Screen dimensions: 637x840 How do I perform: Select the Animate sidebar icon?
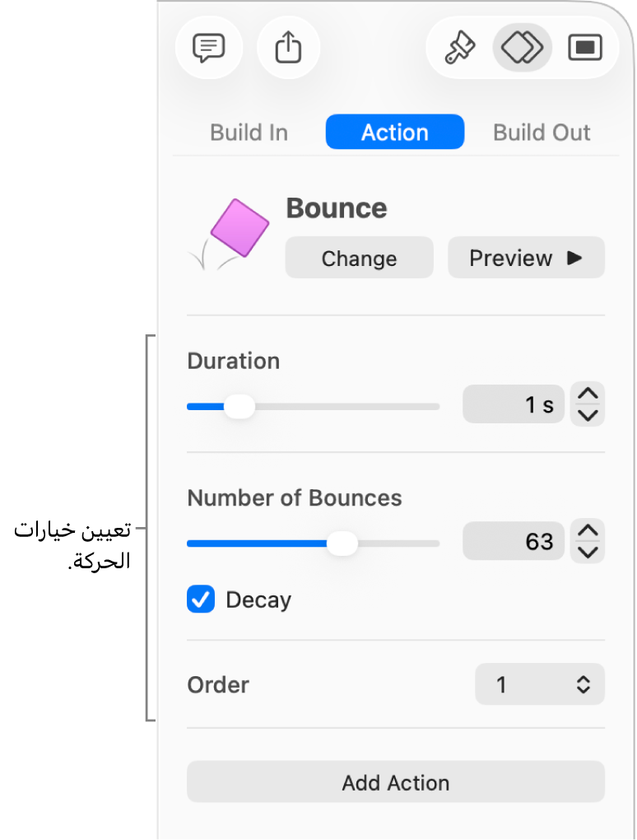tap(522, 49)
